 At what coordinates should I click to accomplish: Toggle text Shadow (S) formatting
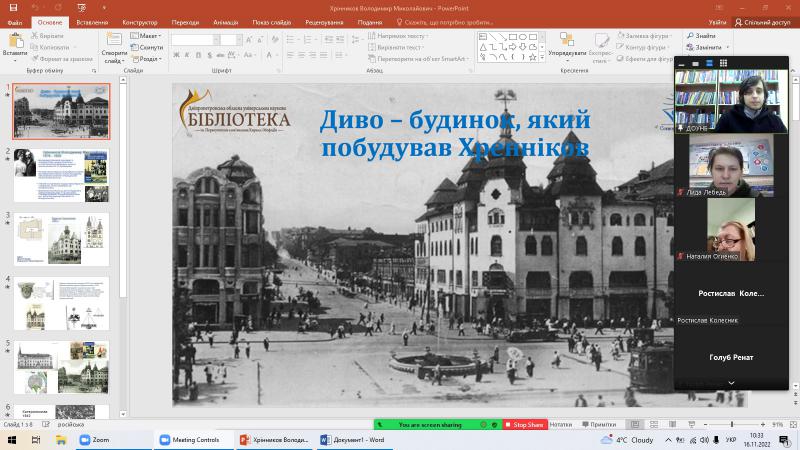[x=209, y=55]
